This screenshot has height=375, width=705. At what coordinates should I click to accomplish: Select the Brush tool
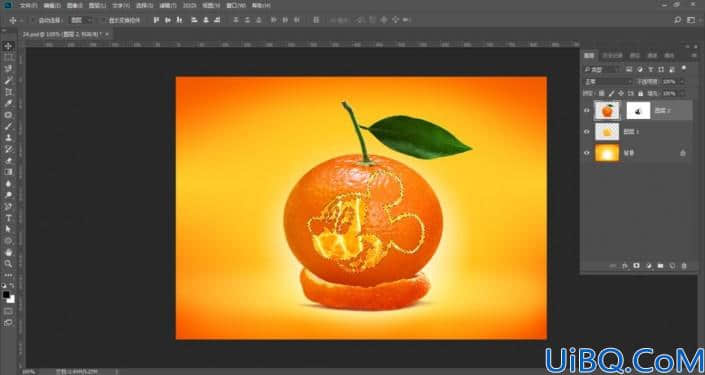coord(9,126)
